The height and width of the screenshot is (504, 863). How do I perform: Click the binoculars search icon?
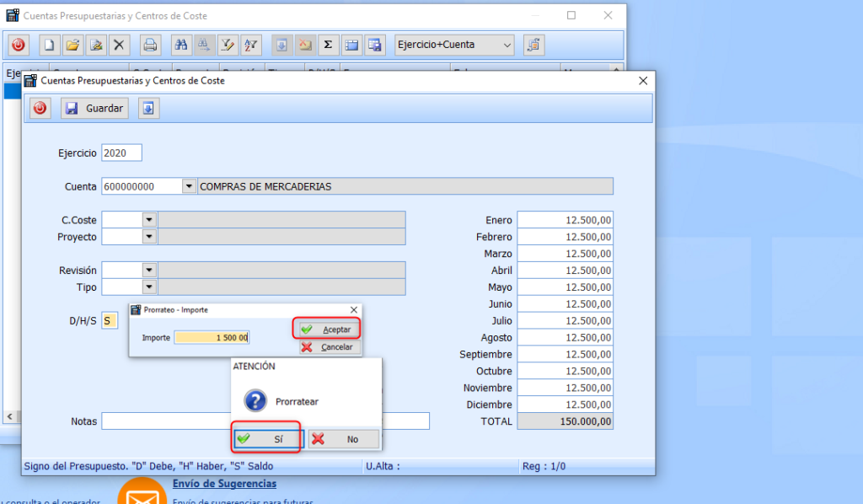[180, 45]
